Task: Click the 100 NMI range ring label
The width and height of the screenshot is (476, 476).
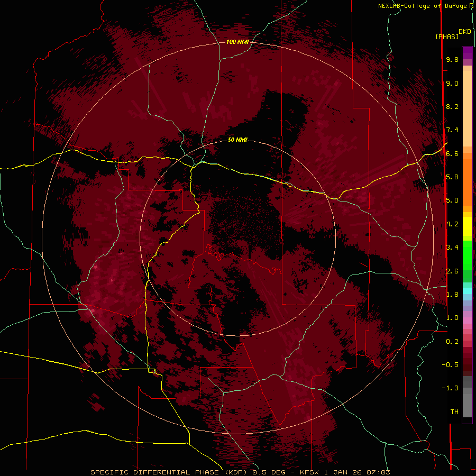Action: tap(237, 42)
